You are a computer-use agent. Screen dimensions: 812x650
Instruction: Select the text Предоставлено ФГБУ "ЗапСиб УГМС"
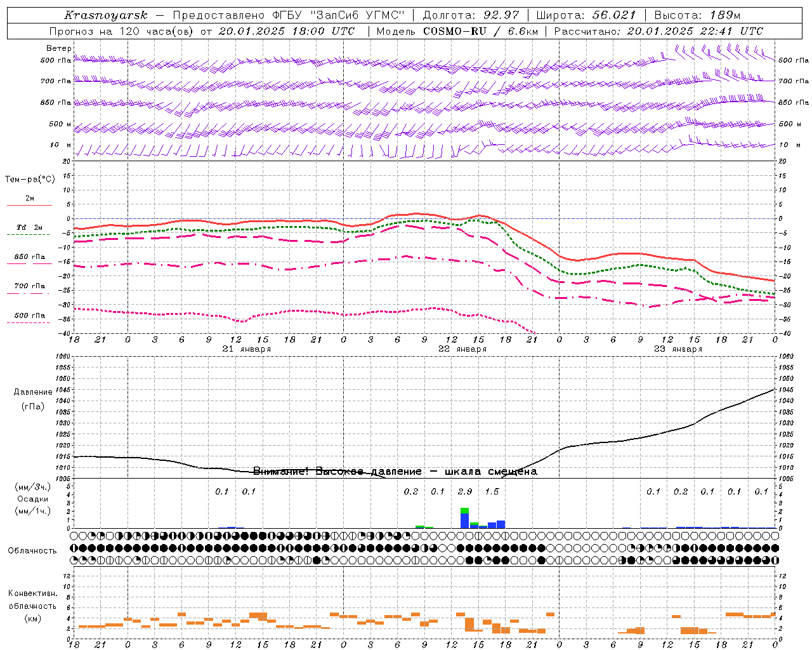(x=289, y=15)
